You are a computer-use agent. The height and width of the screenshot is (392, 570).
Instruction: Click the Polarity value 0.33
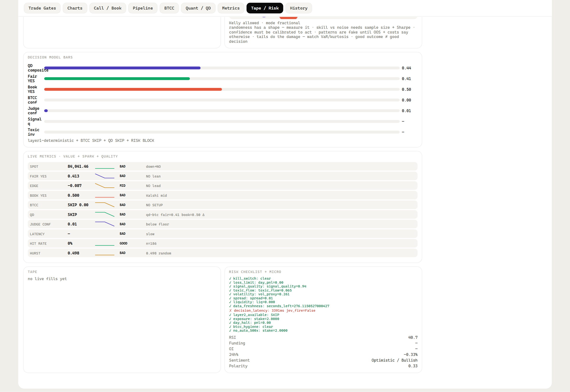[413, 366]
